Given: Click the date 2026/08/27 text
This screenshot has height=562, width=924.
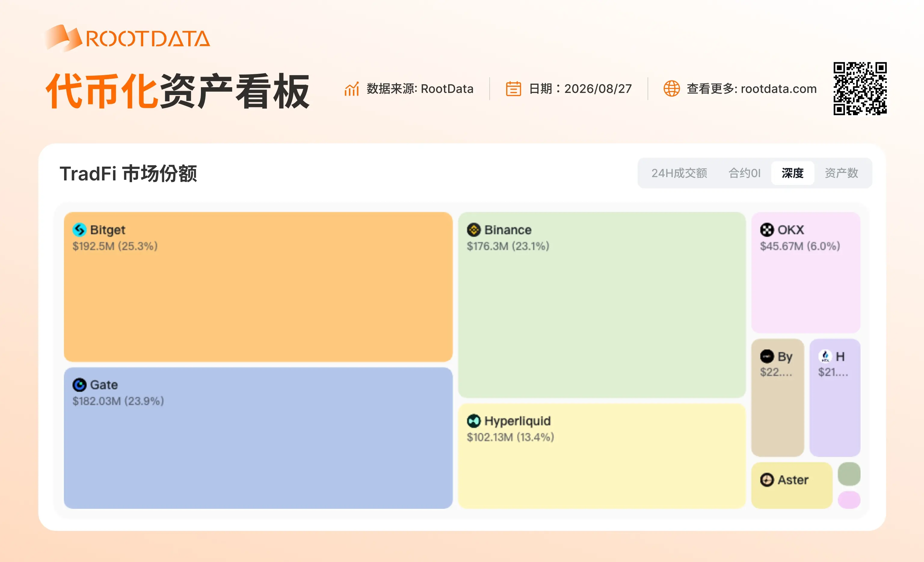Looking at the screenshot, I should [598, 89].
